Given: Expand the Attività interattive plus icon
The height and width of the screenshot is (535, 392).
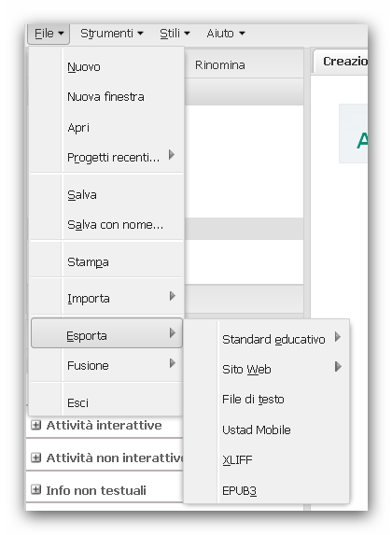Looking at the screenshot, I should [35, 425].
